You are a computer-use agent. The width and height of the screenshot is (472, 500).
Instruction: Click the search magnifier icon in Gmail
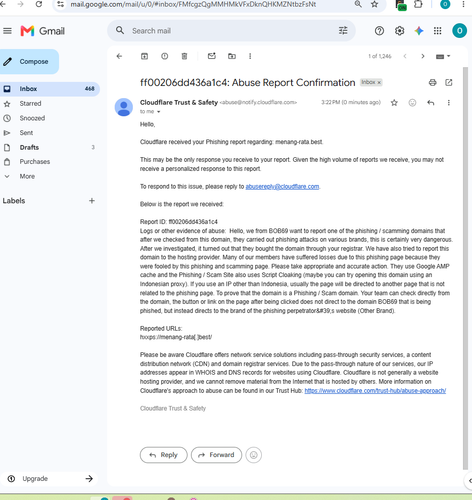120,31
